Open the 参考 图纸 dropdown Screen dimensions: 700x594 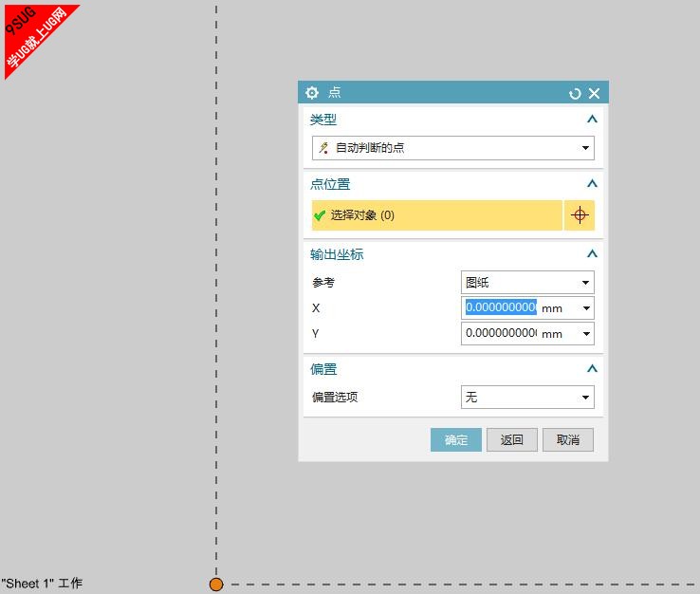[527, 282]
